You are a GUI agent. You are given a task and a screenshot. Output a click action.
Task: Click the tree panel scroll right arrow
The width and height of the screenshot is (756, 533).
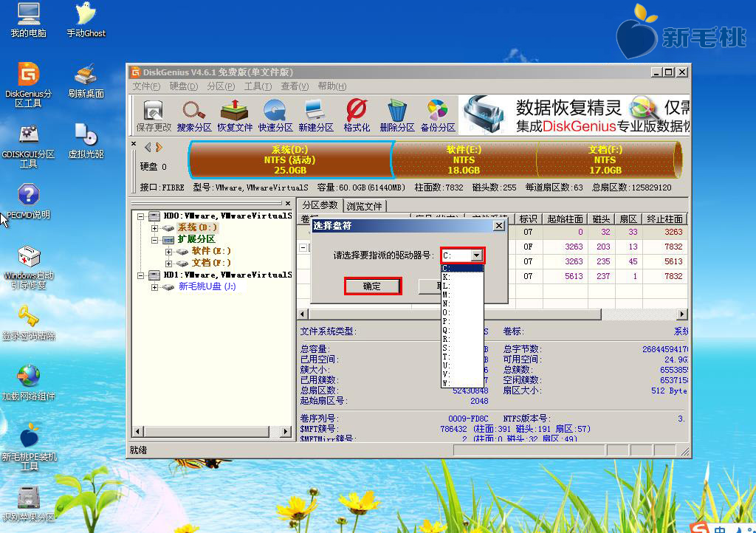(x=286, y=431)
